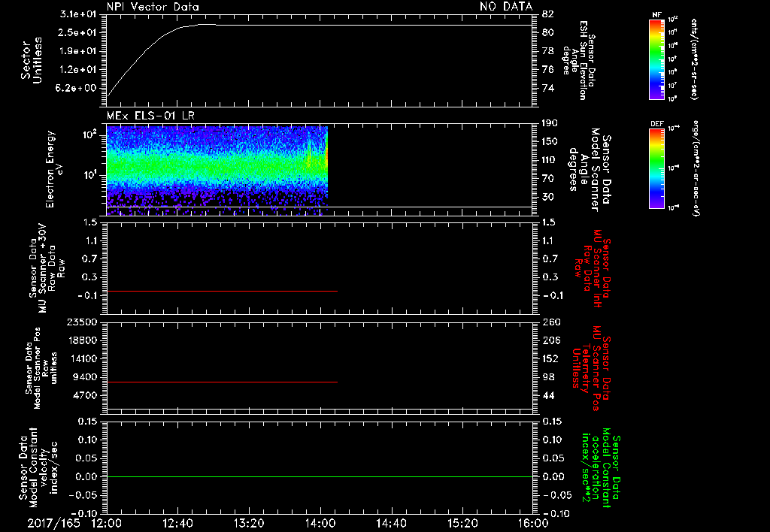
Task: Click the "14:00" time axis label
Action: [x=320, y=523]
